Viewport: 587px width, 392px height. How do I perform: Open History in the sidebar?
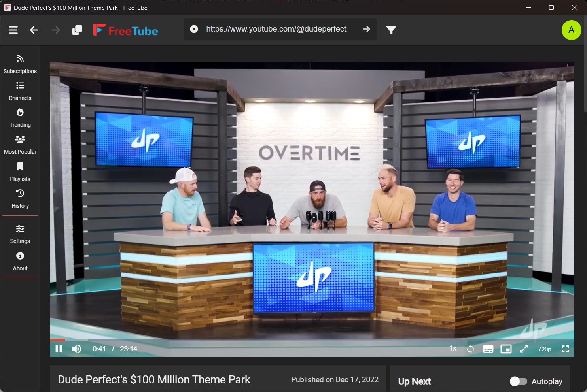[20, 199]
